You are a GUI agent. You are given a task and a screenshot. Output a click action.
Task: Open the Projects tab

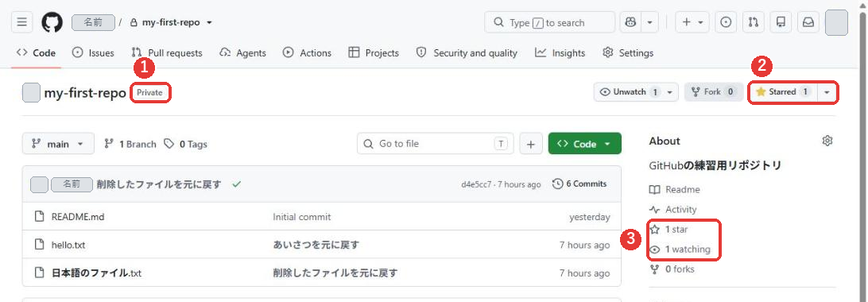click(x=374, y=53)
